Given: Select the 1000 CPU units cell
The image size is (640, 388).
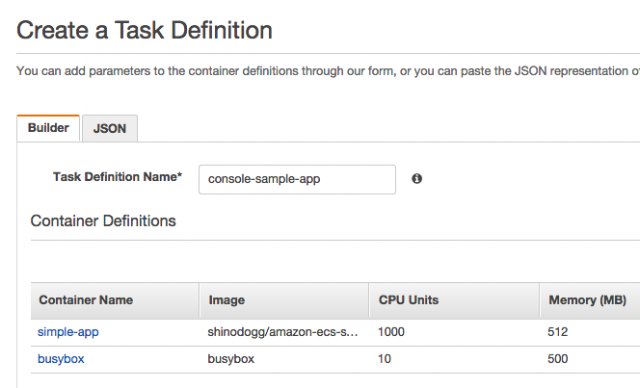Looking at the screenshot, I should (391, 332).
